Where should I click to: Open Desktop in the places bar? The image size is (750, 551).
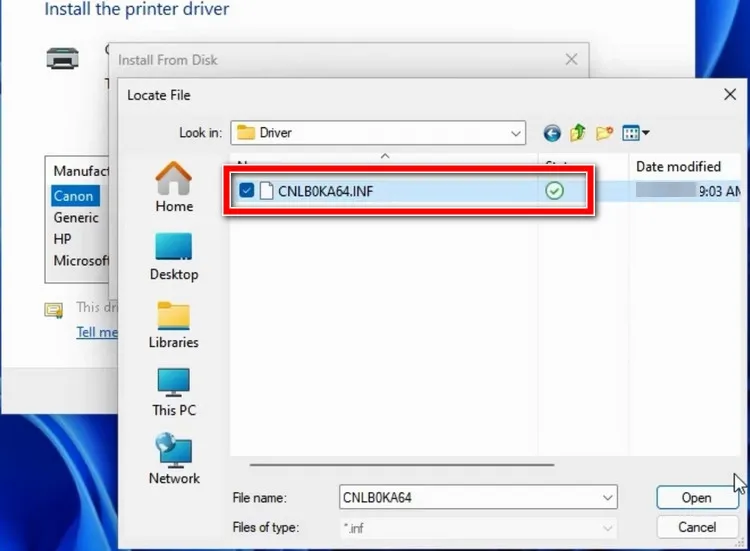174,257
